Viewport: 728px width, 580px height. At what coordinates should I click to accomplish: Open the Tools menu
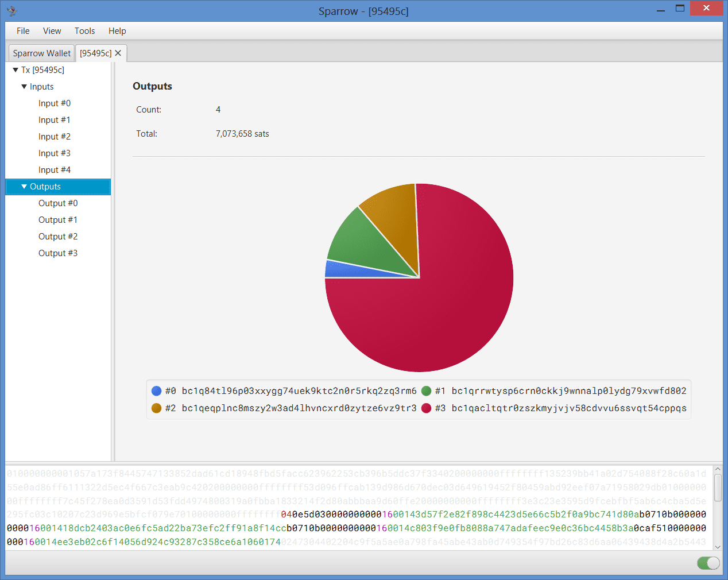click(84, 31)
